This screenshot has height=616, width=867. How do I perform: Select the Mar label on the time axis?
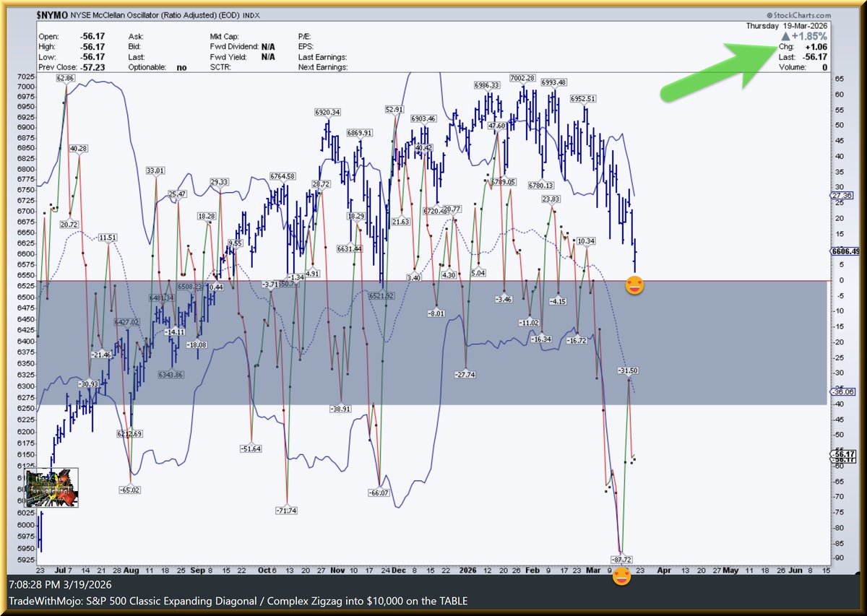point(593,571)
